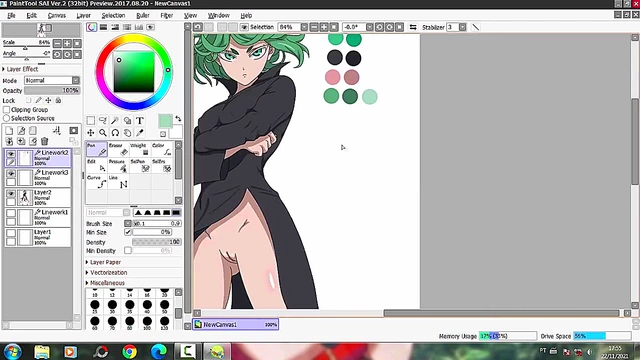
Task: Select the Pen tool
Action: pos(97,149)
